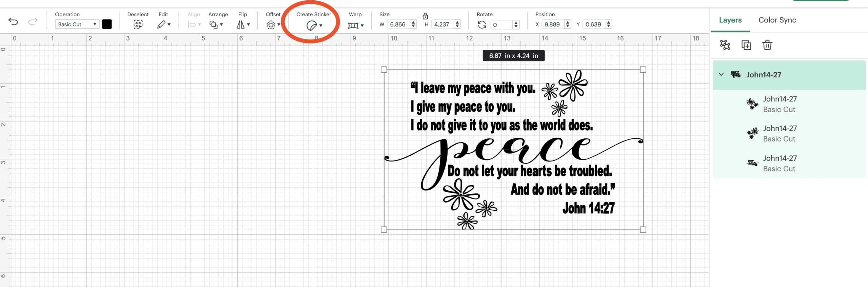This screenshot has height=287, width=868.
Task: Adjust the X position stepper arrows
Action: pyautogui.click(x=568, y=24)
